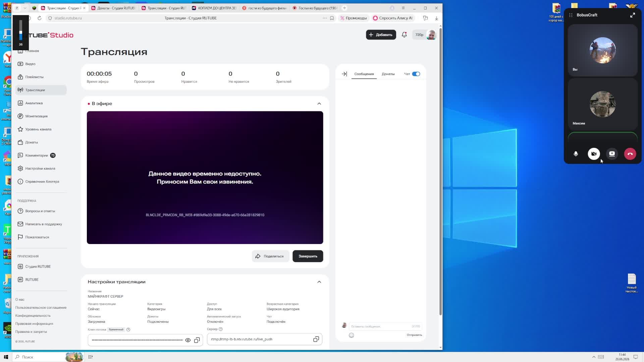Switch to the Донаты chat tab
The height and width of the screenshot is (362, 644).
(x=388, y=74)
